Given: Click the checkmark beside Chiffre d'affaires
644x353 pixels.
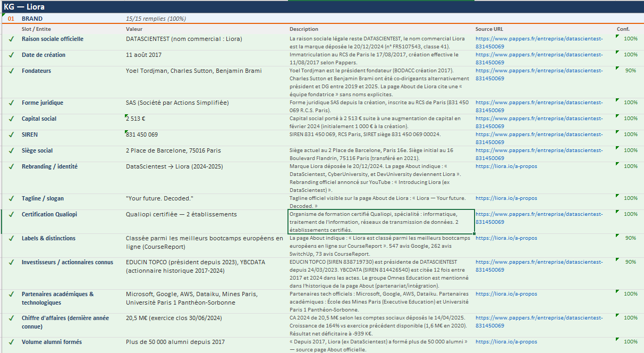Looking at the screenshot, I should [11, 318].
